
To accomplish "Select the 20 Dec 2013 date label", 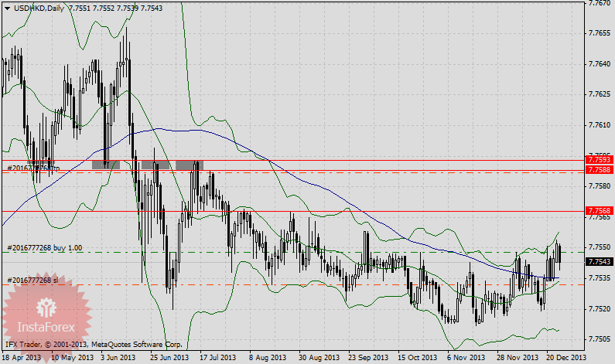I will 566,357.
